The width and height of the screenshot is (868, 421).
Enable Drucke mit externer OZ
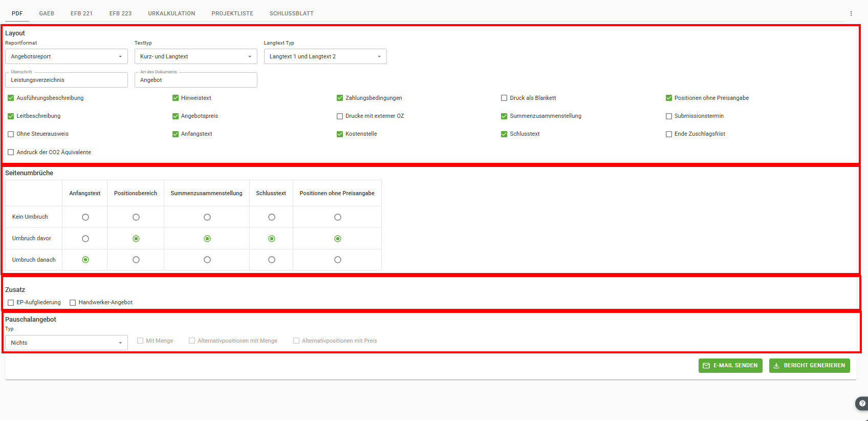340,116
